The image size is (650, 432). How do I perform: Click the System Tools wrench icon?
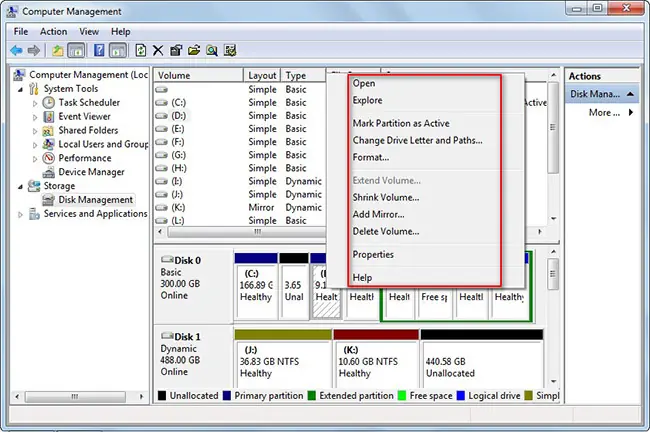point(34,89)
